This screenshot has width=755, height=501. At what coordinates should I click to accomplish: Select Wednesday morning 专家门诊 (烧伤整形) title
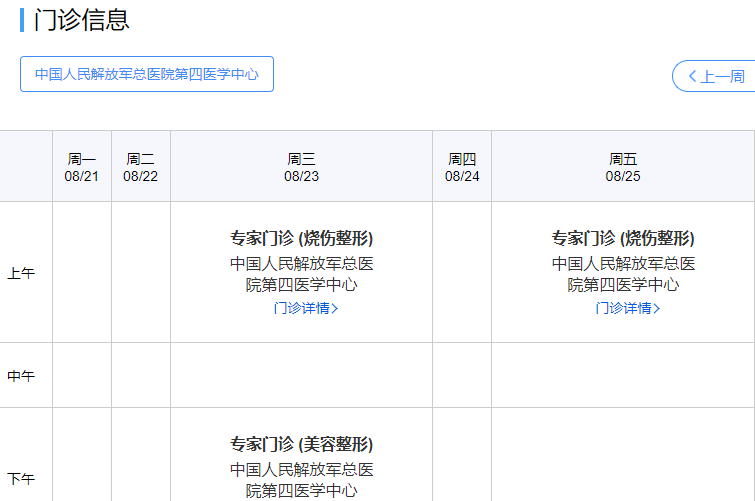301,238
